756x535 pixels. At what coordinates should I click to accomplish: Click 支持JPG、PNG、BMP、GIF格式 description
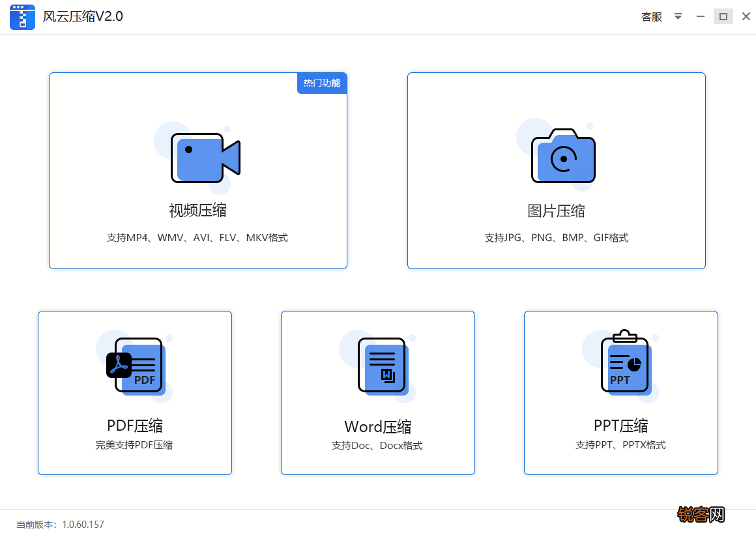(x=557, y=238)
